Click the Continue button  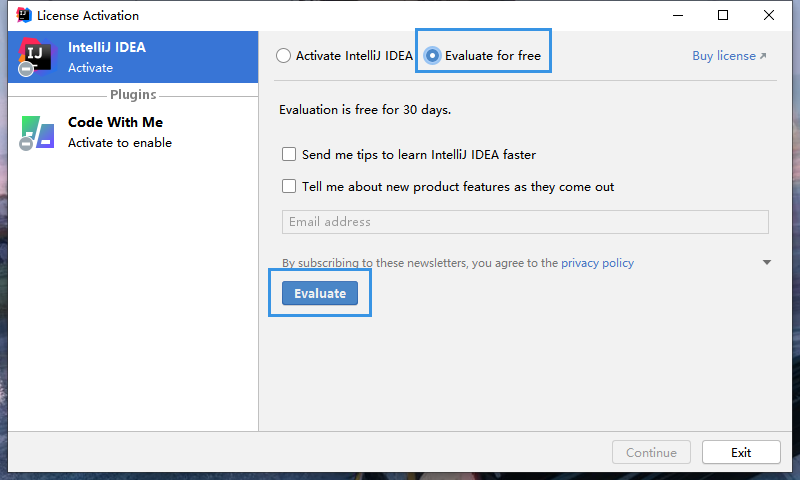(651, 452)
